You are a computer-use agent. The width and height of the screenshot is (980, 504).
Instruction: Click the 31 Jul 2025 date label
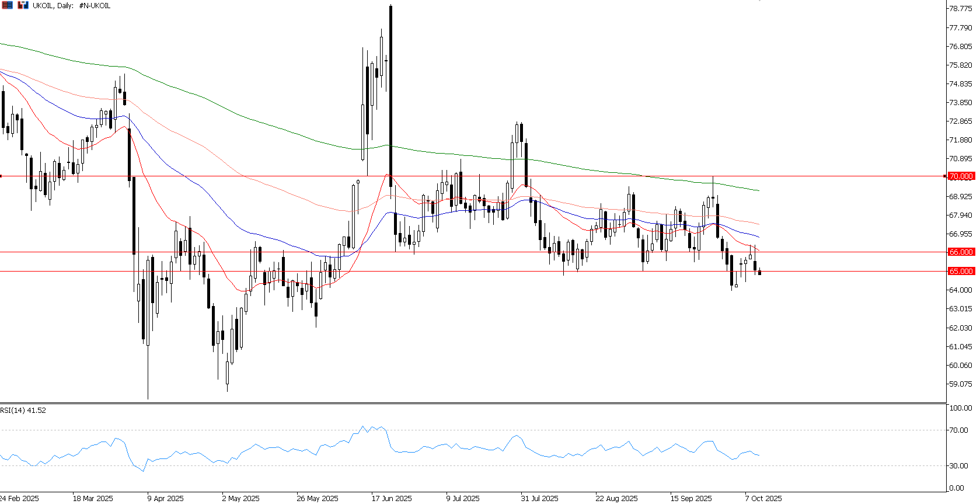[539, 498]
